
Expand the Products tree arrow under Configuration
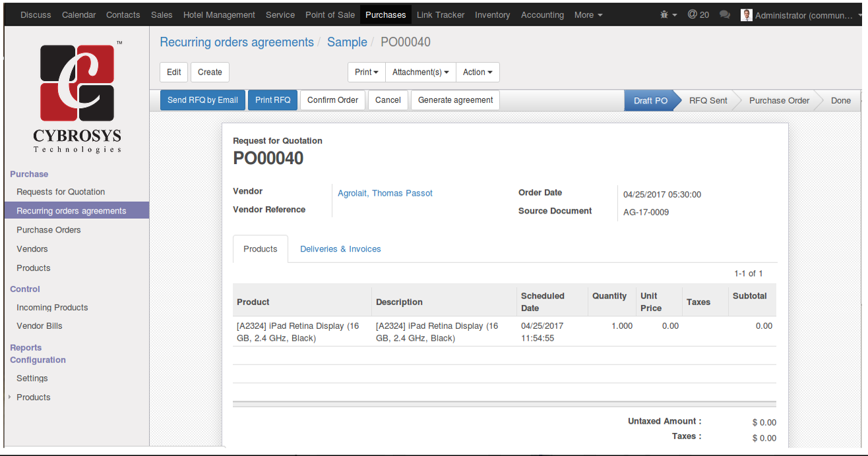pyautogui.click(x=9, y=397)
